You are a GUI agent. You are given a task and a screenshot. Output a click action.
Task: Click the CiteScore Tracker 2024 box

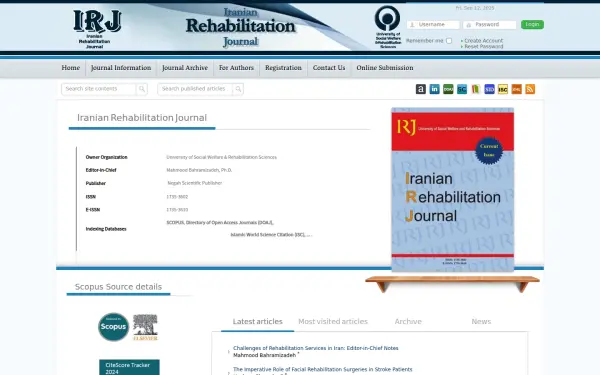[129, 368]
